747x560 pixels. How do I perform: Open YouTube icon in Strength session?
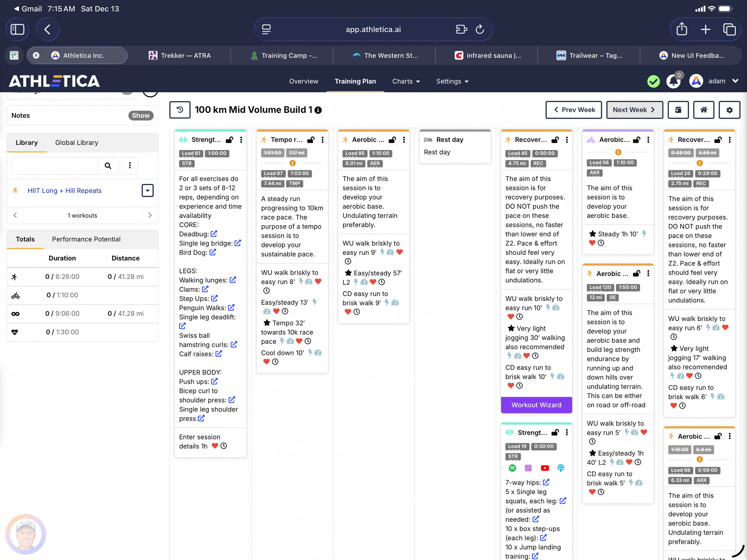[545, 468]
